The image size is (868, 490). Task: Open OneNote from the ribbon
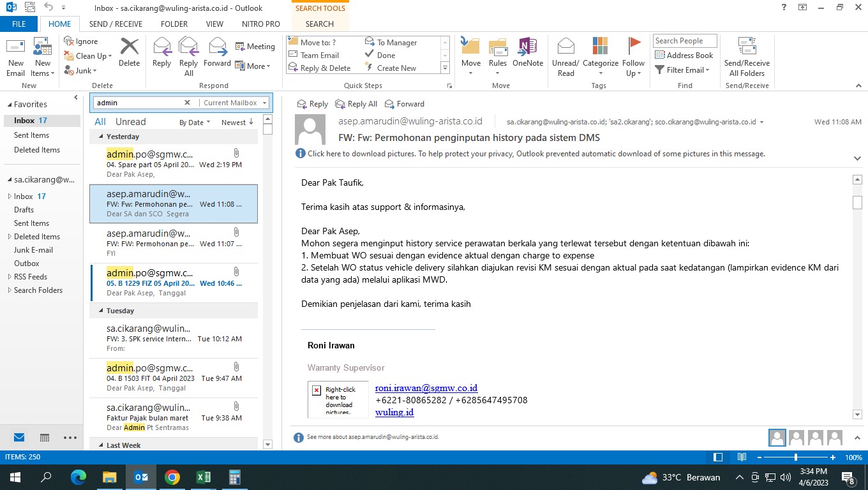point(527,52)
